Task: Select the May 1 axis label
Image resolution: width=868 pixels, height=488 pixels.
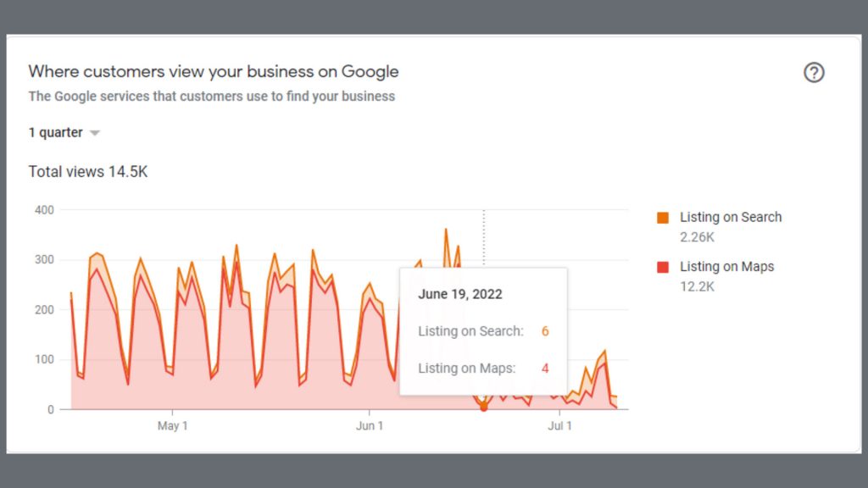Action: (173, 426)
